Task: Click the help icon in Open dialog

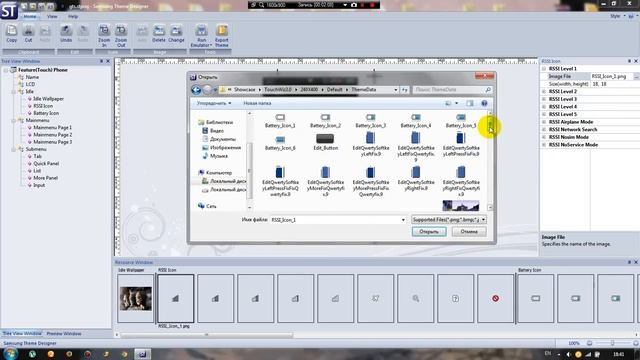Action: [x=484, y=103]
